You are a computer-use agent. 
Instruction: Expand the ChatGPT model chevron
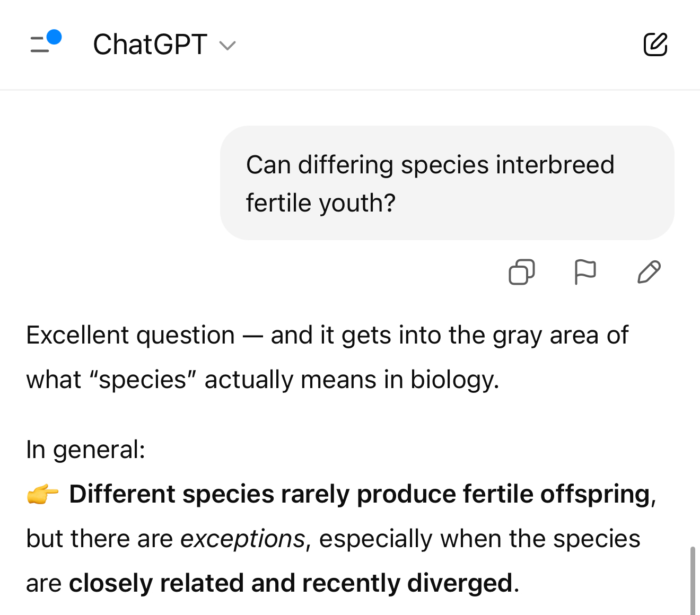tap(227, 46)
